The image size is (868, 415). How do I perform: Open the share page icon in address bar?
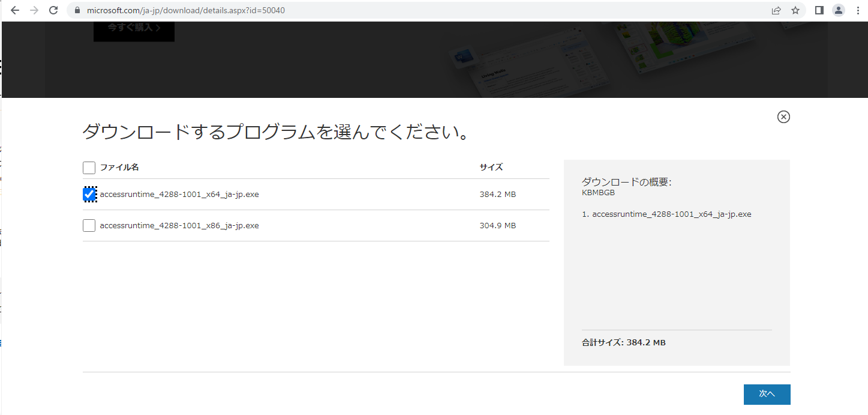click(x=776, y=10)
